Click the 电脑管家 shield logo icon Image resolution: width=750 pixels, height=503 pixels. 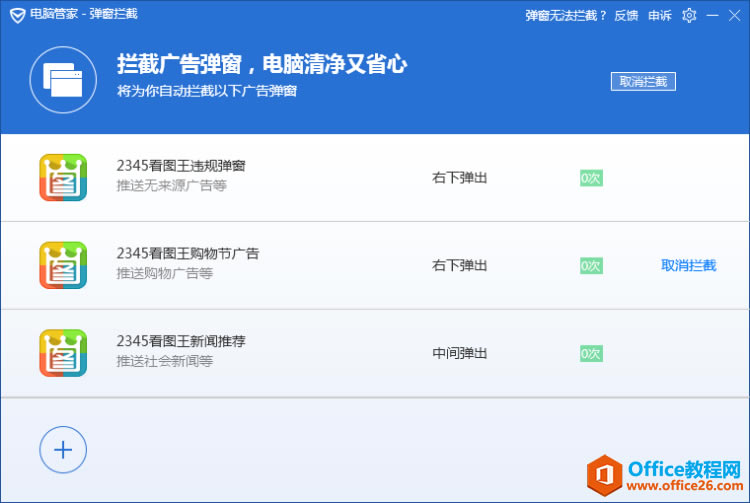click(18, 15)
